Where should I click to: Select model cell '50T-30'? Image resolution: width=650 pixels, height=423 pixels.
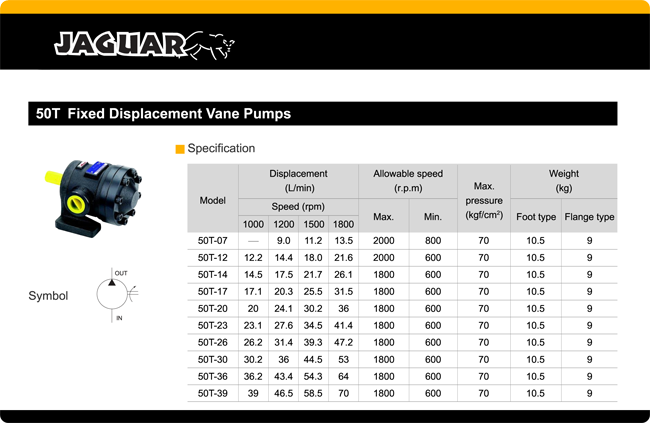[213, 360]
